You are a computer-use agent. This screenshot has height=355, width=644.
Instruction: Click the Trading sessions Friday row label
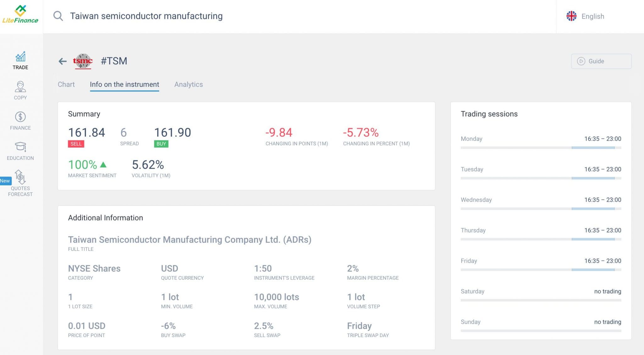469,261
